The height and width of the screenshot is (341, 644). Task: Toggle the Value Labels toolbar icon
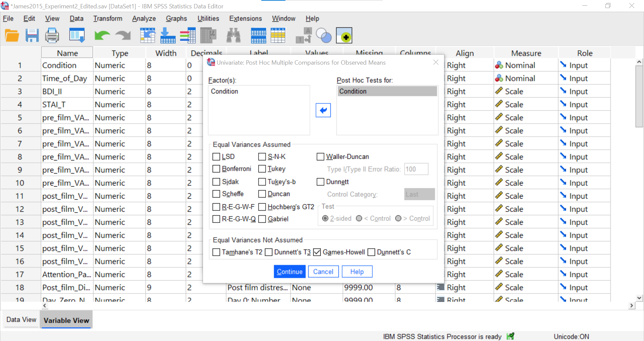[304, 36]
